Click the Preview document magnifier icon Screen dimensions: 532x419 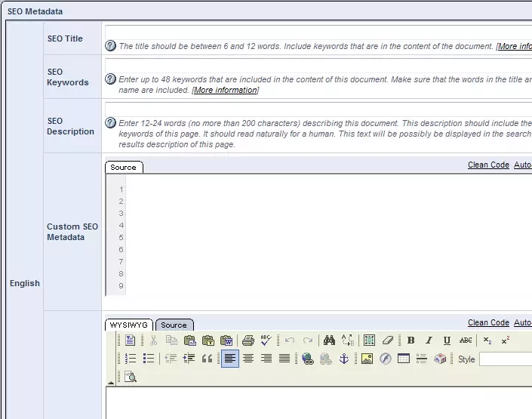131,377
